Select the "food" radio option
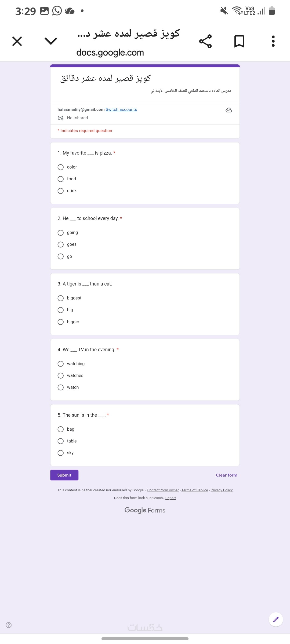The height and width of the screenshot is (644, 290). tap(61, 179)
